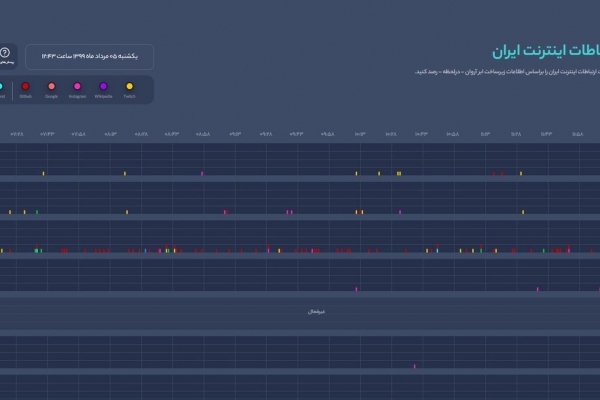Viewport: 600px width, 400px height.
Task: Click the ۰۷:۵۸ time label
Action: 79,134
